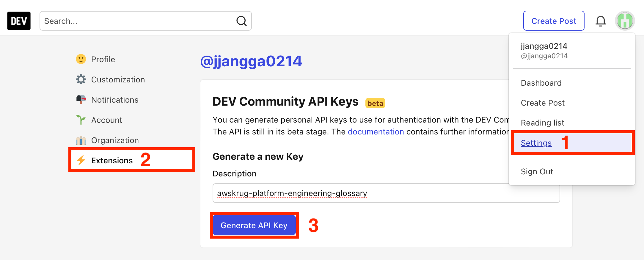Open the documentation link
Screen dimensions: 644x260
(376, 132)
